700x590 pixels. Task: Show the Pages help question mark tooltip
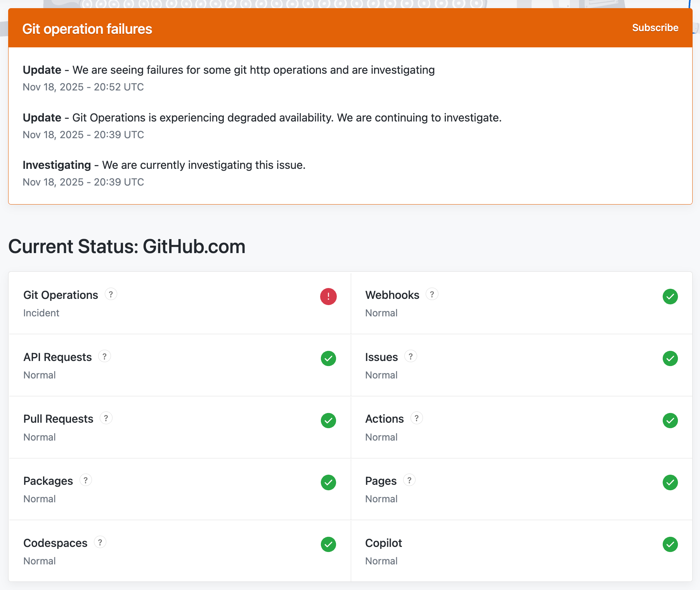pos(409,480)
